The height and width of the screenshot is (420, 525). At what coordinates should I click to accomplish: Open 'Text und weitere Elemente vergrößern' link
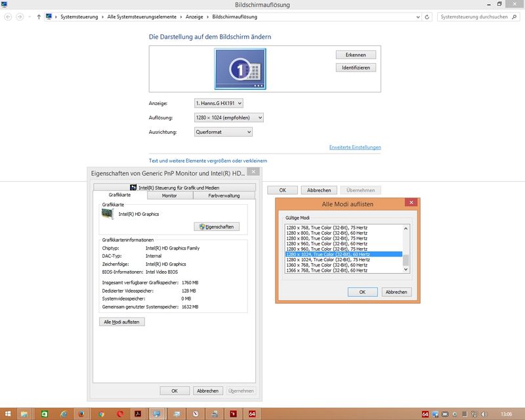pos(208,161)
